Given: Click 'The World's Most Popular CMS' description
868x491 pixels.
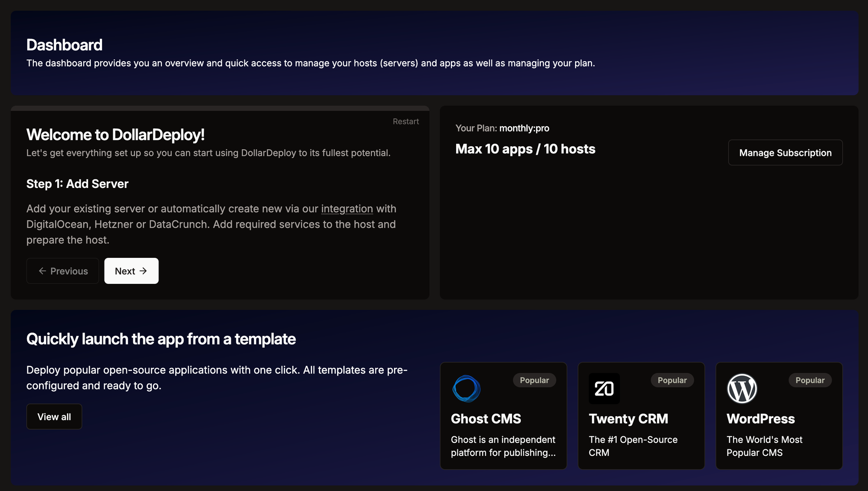Looking at the screenshot, I should 764,446.
